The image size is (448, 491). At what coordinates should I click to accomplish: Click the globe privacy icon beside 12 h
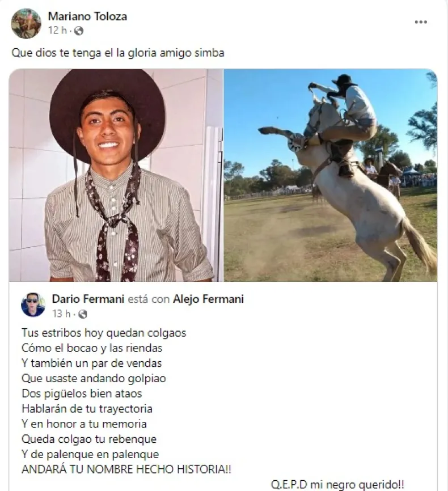point(79,31)
